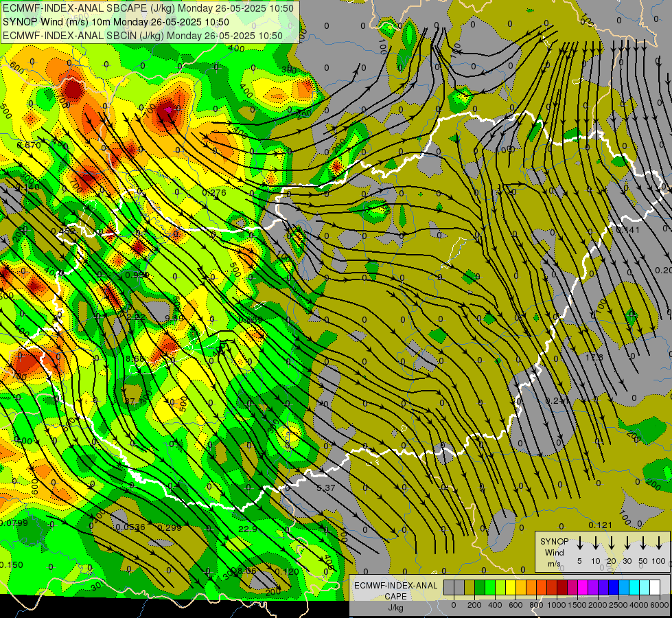Click the 4000 label on the color scale
Screen dimensions: 672x618
(x=639, y=605)
